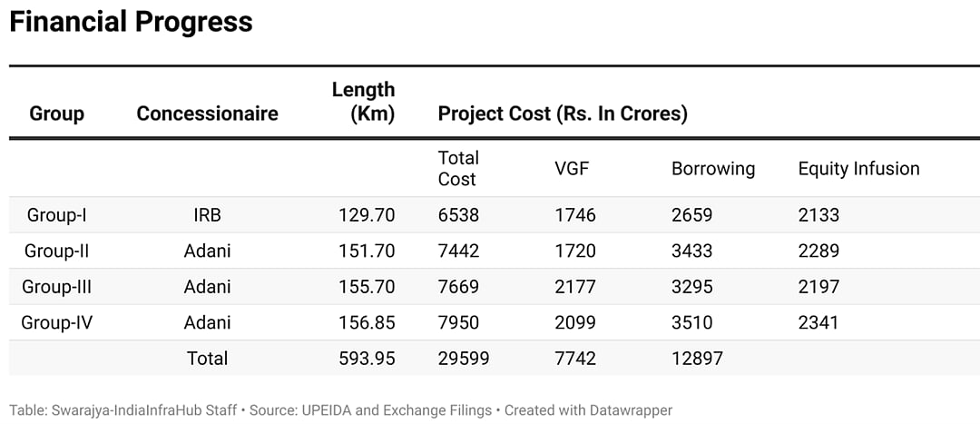Click the Length (Km) column header
Image resolution: width=980 pixels, height=424 pixels.
click(x=363, y=102)
